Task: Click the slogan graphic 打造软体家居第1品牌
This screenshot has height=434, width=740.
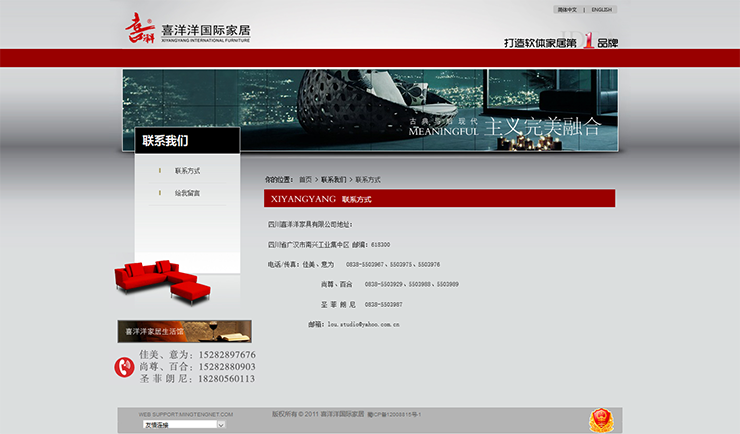Action: tap(560, 42)
